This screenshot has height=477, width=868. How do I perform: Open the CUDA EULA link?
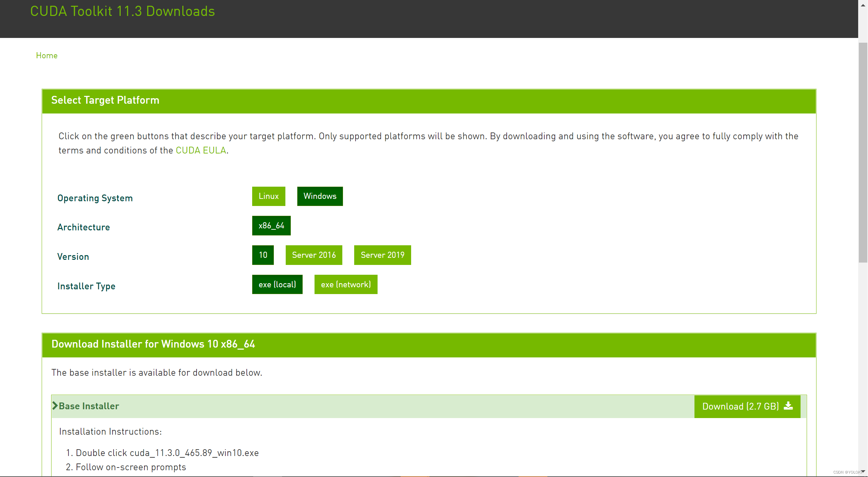pyautogui.click(x=201, y=150)
